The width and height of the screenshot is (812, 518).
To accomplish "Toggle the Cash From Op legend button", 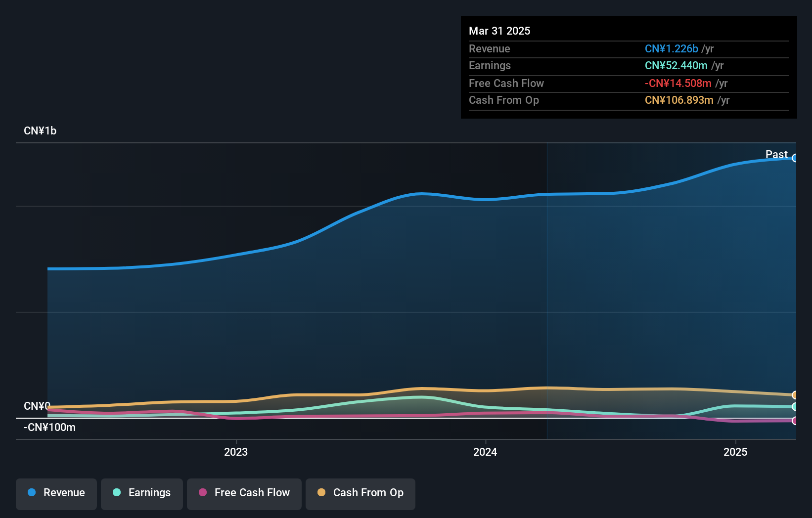I will point(361,494).
